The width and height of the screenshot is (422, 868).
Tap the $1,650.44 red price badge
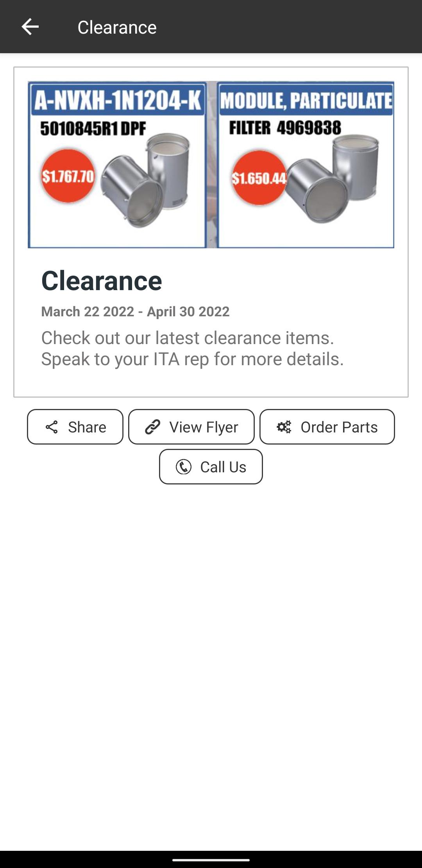(259, 178)
